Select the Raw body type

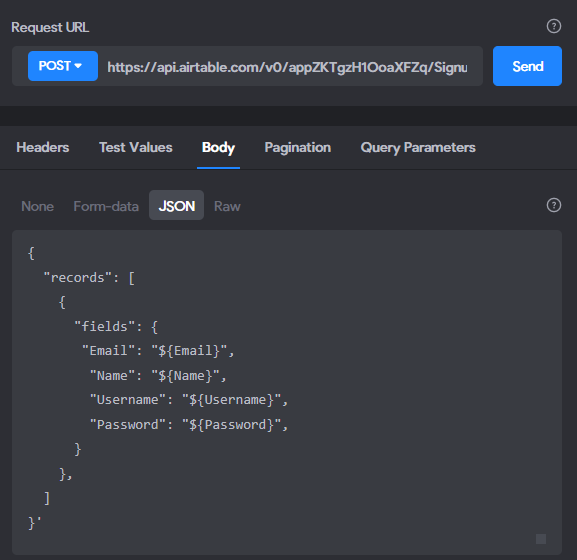pyautogui.click(x=227, y=206)
